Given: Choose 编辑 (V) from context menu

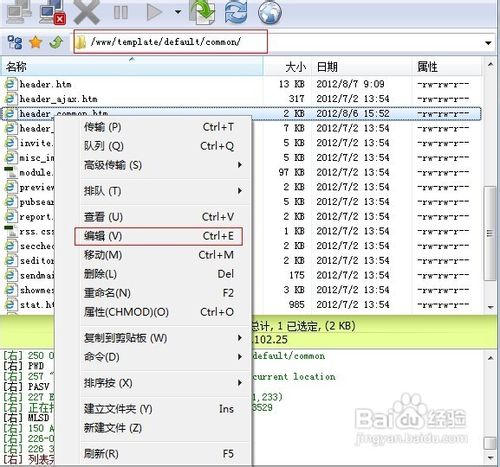Looking at the screenshot, I should coord(159,236).
